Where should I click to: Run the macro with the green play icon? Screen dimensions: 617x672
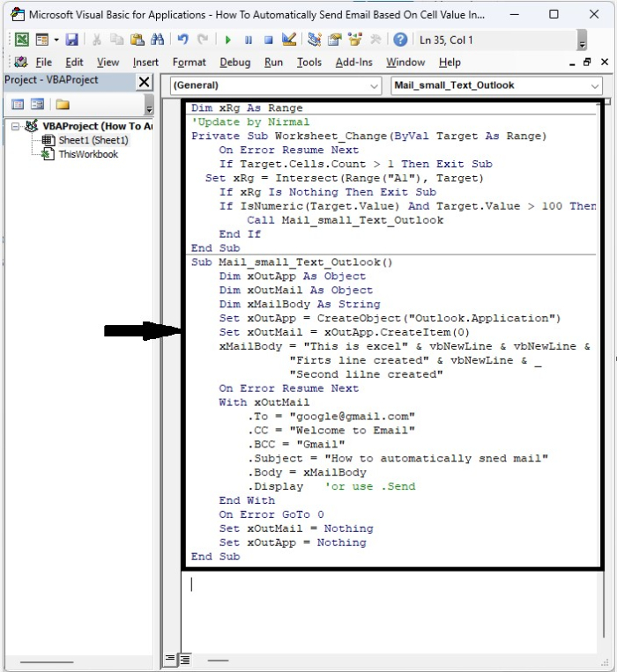click(x=227, y=40)
